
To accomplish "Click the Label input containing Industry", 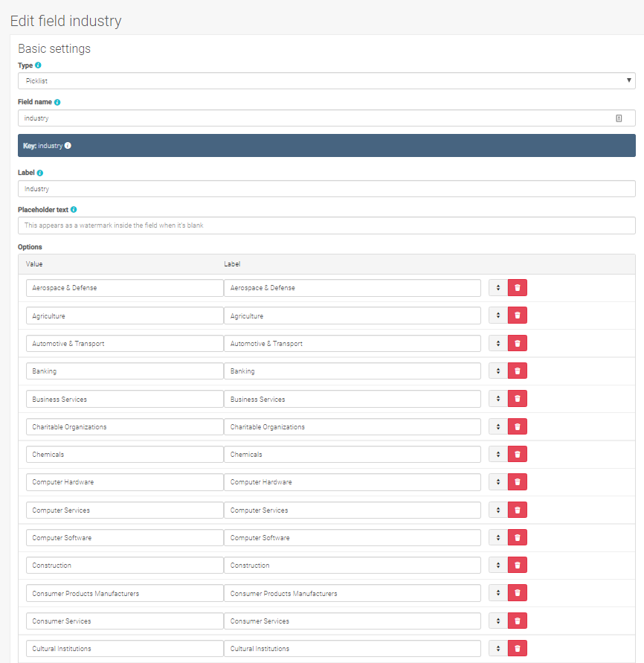I will pyautogui.click(x=326, y=188).
